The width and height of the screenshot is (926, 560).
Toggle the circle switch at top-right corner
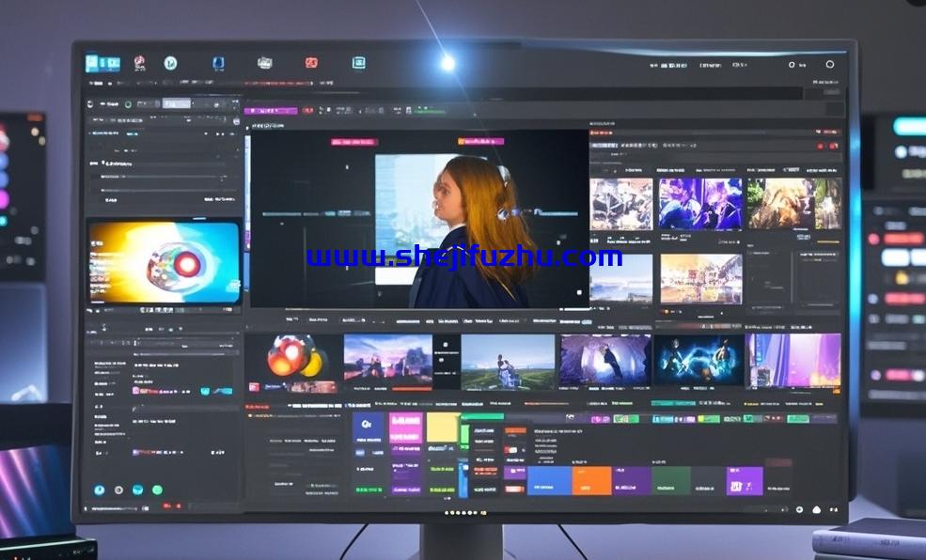829,65
